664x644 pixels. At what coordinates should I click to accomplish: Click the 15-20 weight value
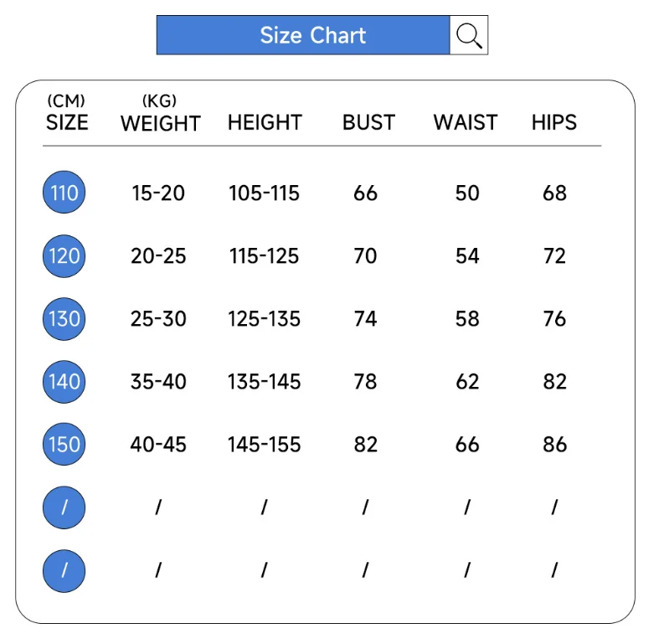coord(158,193)
